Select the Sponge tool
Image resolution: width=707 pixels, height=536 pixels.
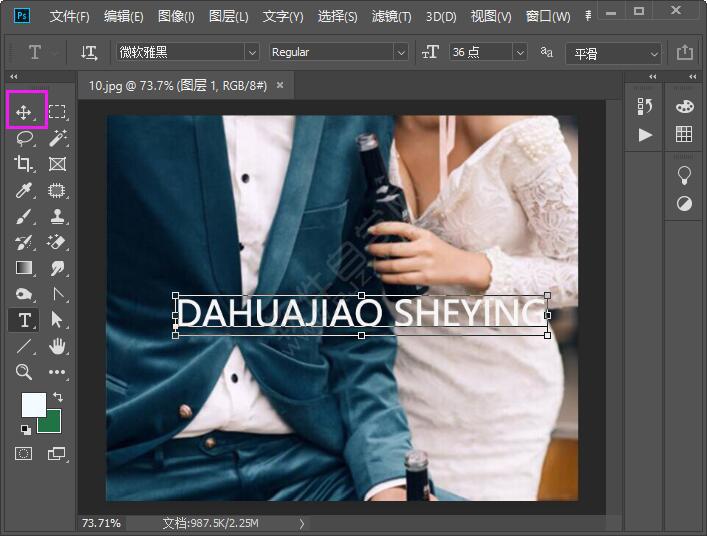point(24,294)
